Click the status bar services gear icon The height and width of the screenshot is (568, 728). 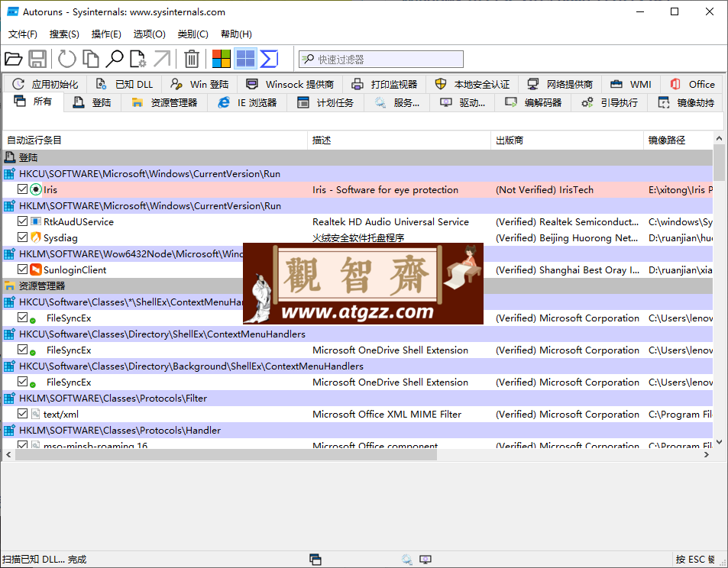tap(406, 559)
